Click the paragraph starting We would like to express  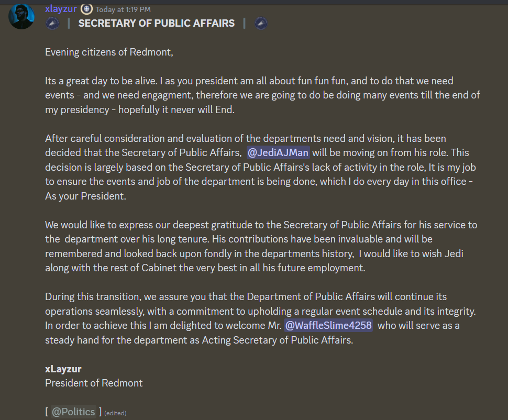coord(261,246)
